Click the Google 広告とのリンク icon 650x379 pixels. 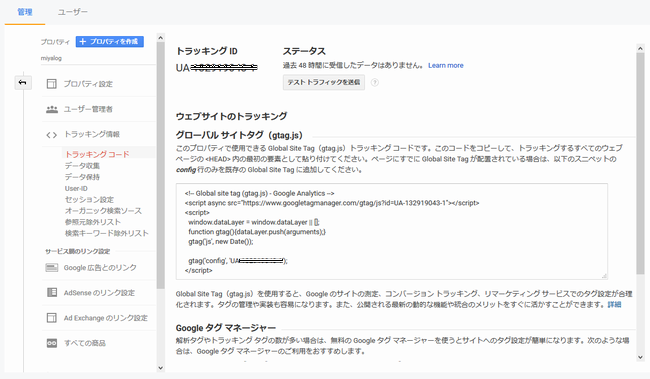[x=52, y=267]
